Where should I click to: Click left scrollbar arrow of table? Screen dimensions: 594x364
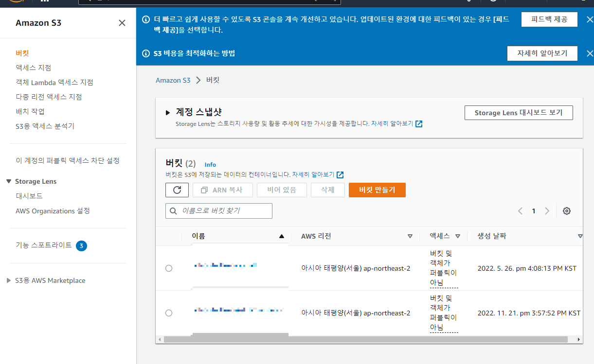pyautogui.click(x=160, y=339)
